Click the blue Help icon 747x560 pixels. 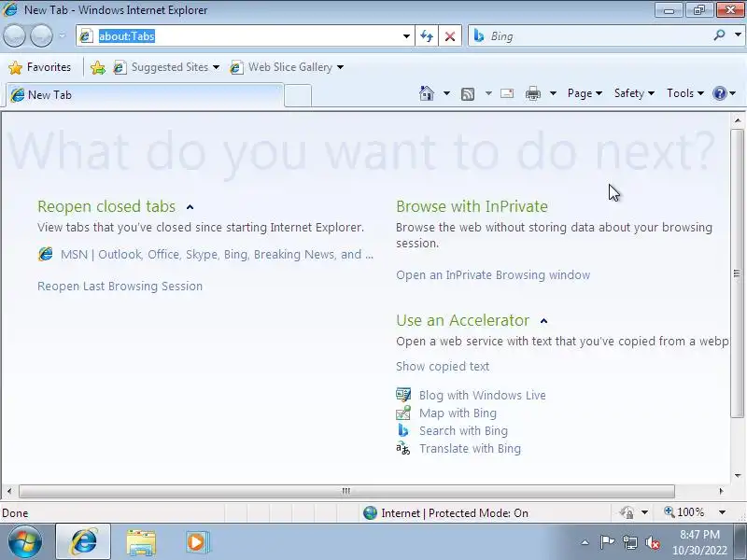pos(719,93)
